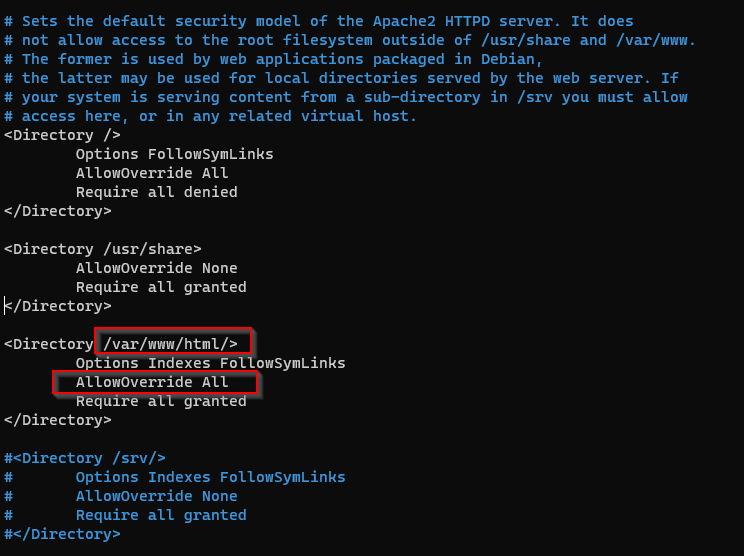Image resolution: width=744 pixels, height=556 pixels.
Task: Click AllowOverride All under root Directory block
Action: point(152,173)
